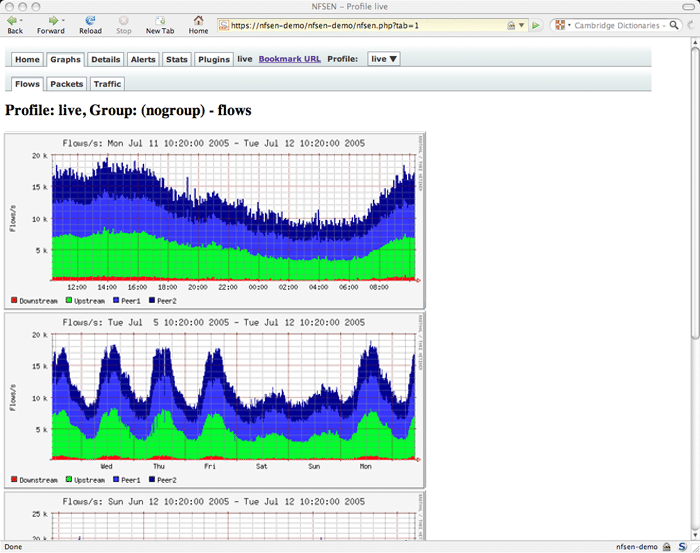Open the Profile live dropdown

(383, 59)
